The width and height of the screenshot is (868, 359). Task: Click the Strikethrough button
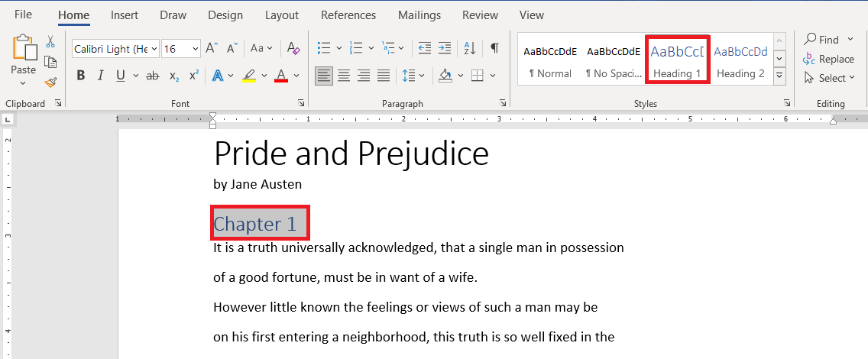(x=152, y=76)
